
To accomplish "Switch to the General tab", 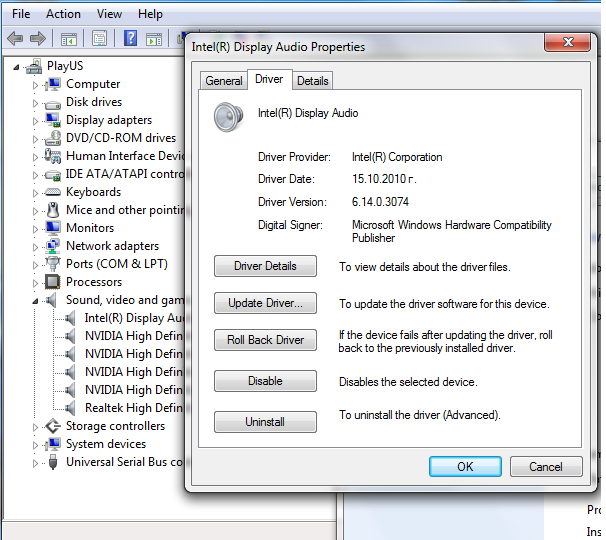I will click(x=224, y=81).
